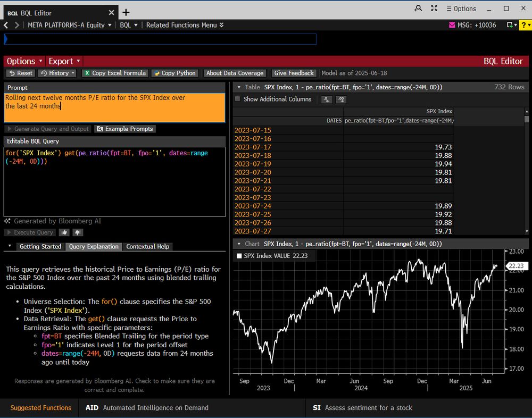
Task: Click the zoom search icon in title bar
Action: [x=418, y=9]
